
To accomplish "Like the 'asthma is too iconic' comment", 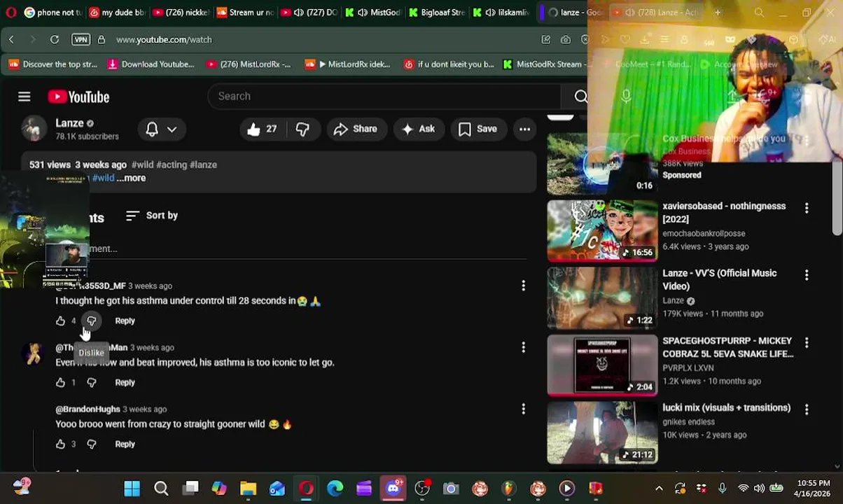I will (x=60, y=382).
